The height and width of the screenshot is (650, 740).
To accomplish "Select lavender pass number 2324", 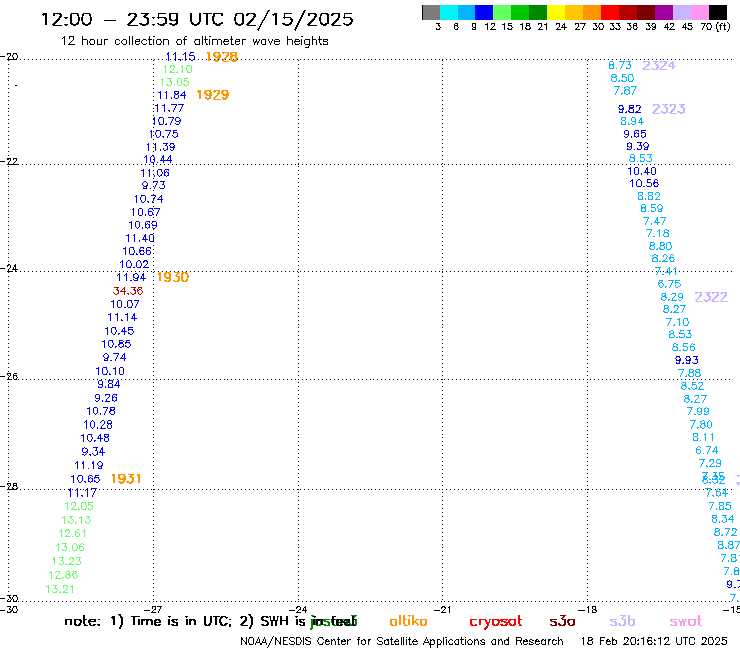I will tap(659, 65).
